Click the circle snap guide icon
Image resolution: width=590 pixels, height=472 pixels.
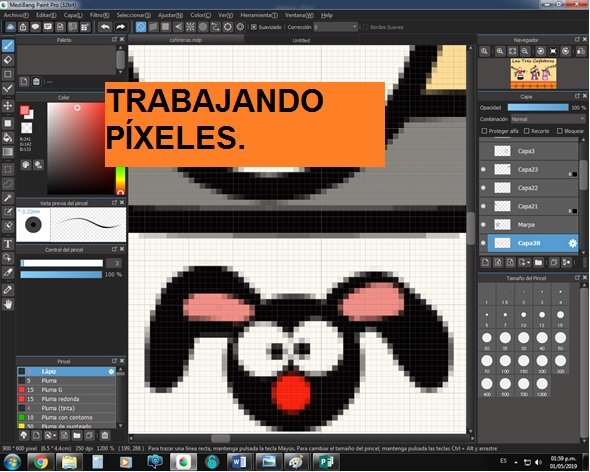203,27
